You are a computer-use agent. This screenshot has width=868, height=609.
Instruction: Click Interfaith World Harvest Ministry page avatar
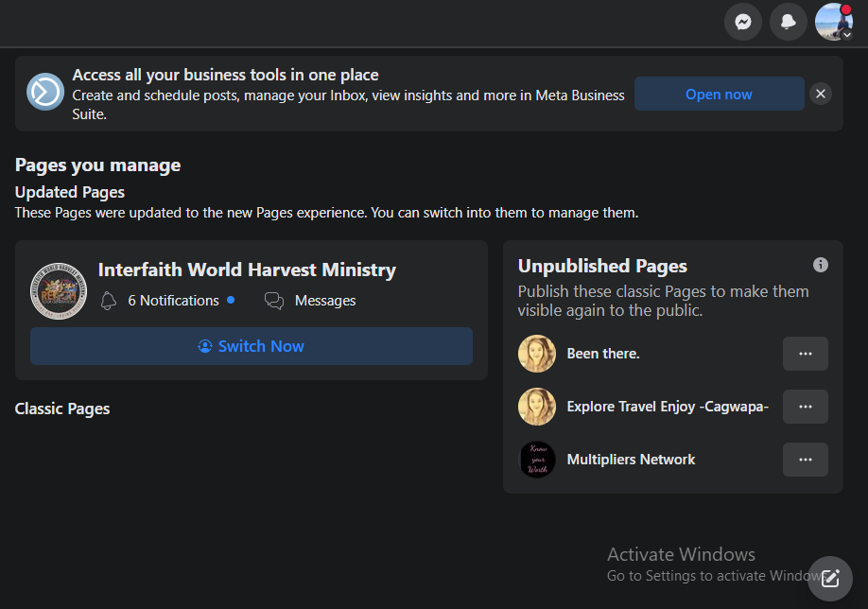pyautogui.click(x=59, y=290)
